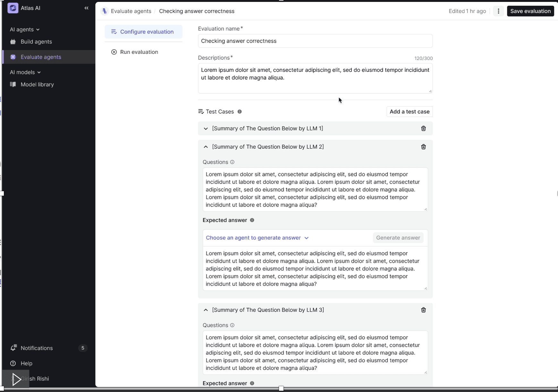Click the Generate answer button

pos(398,238)
